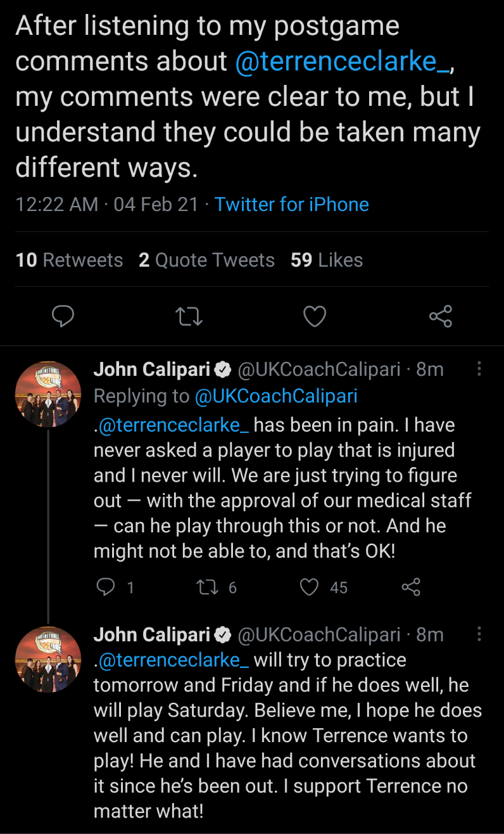Retweet the main tweet
Screen dimensions: 504x834
tap(189, 316)
